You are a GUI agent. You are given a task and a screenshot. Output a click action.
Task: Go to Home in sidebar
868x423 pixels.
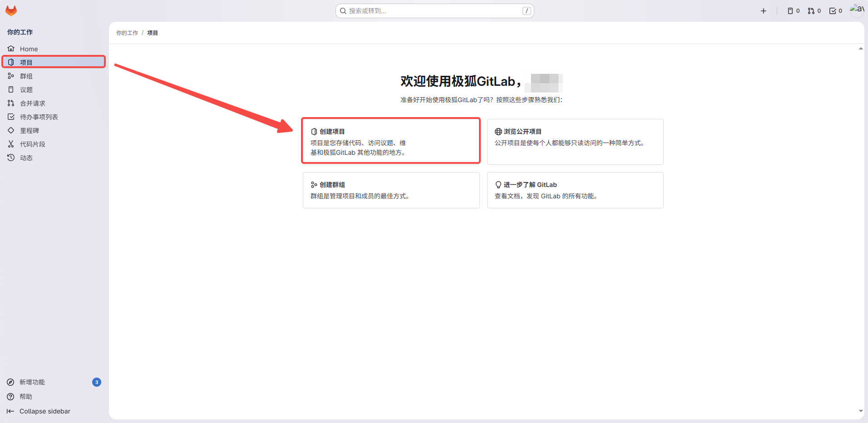tap(29, 49)
